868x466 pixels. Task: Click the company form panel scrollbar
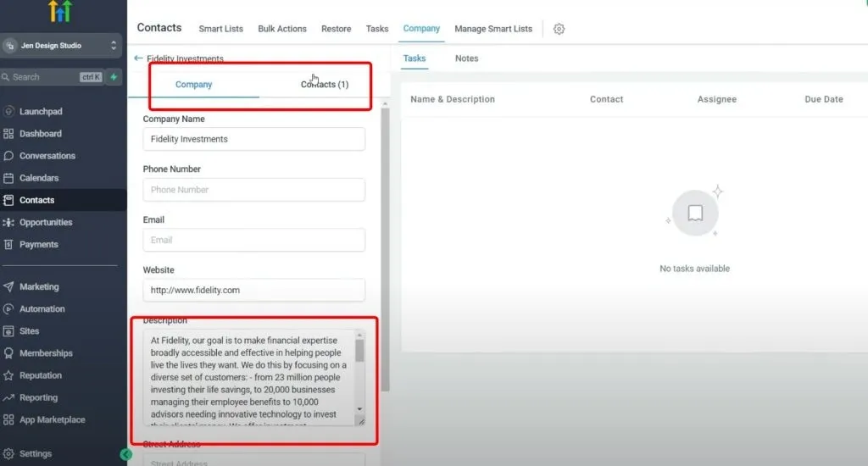386,249
